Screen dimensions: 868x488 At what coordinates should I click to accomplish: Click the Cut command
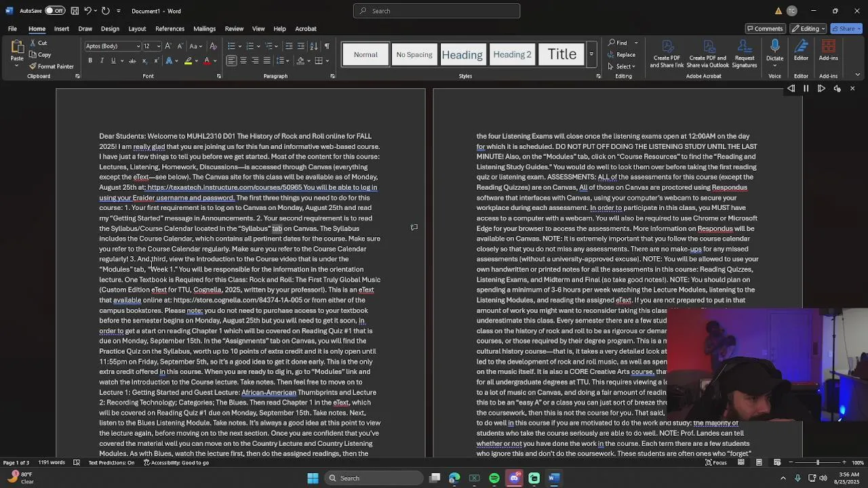click(x=39, y=43)
